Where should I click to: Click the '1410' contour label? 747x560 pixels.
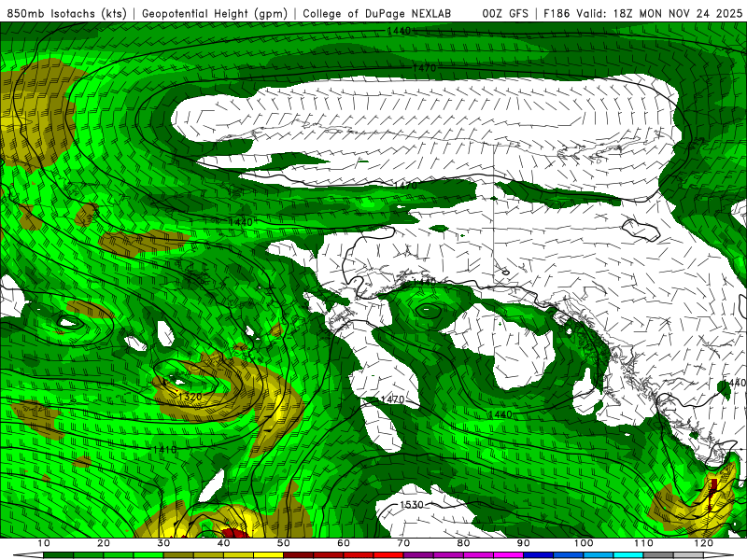click(x=164, y=450)
